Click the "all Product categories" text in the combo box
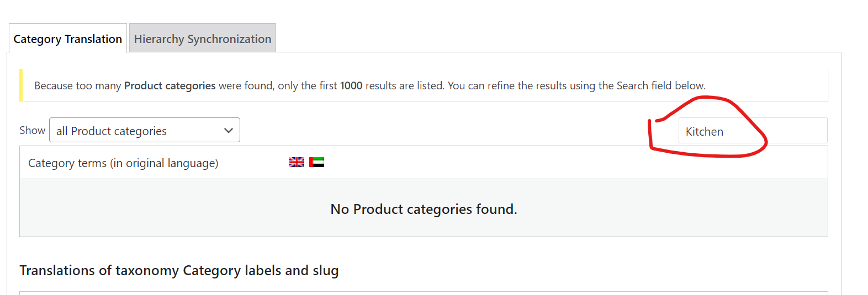The height and width of the screenshot is (295, 868). pyautogui.click(x=111, y=131)
